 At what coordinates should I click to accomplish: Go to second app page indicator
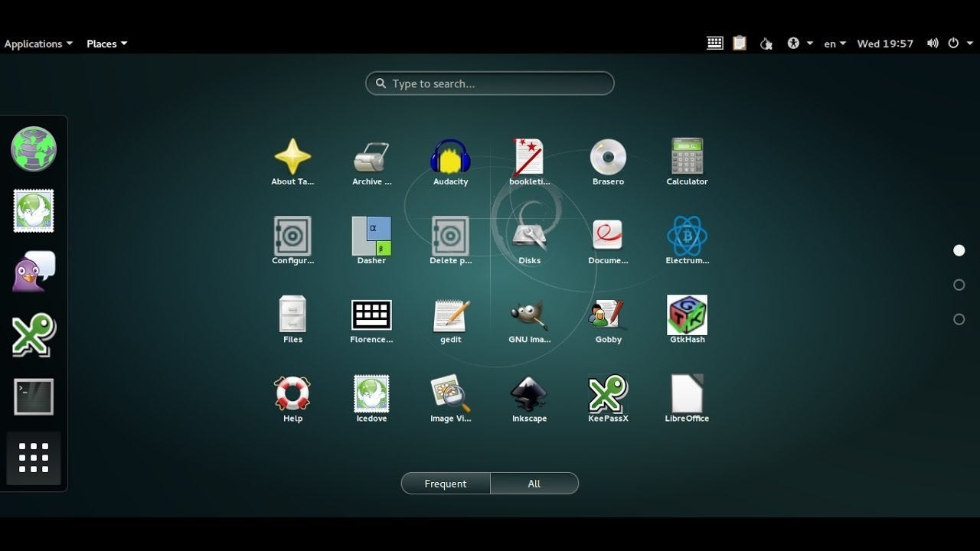click(959, 285)
